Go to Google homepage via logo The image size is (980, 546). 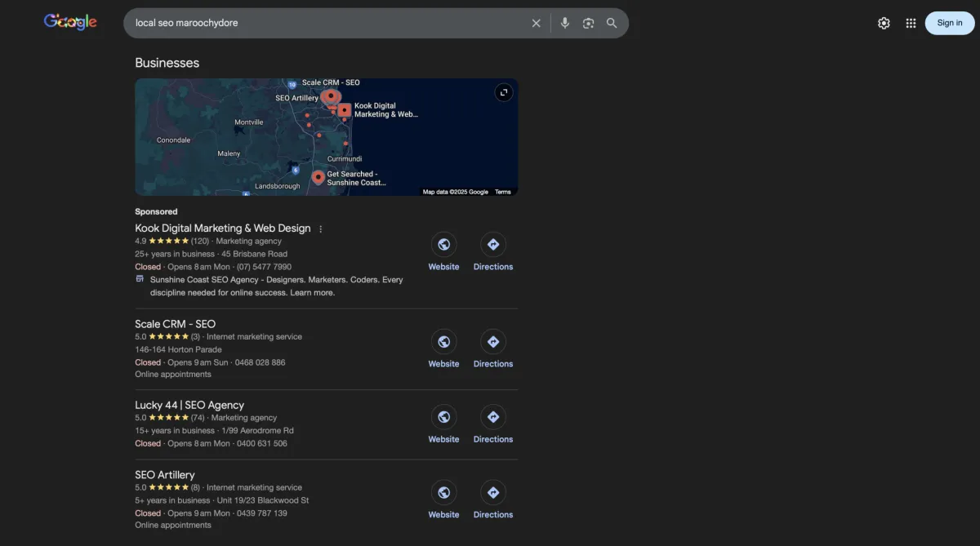coord(70,22)
